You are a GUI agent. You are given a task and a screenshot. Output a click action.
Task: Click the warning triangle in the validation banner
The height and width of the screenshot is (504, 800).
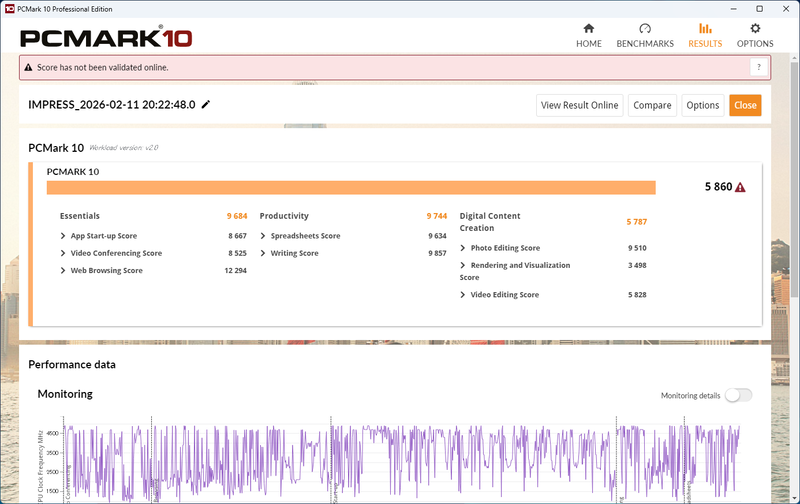[x=29, y=67]
